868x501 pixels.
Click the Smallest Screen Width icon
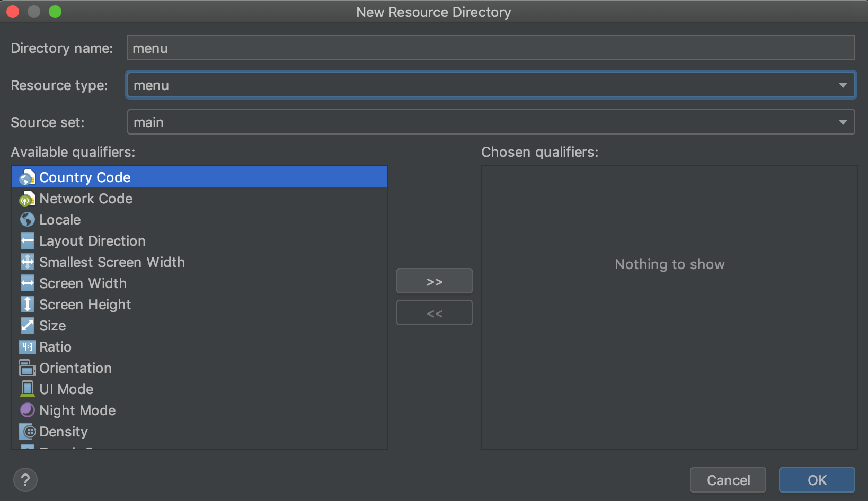point(27,262)
